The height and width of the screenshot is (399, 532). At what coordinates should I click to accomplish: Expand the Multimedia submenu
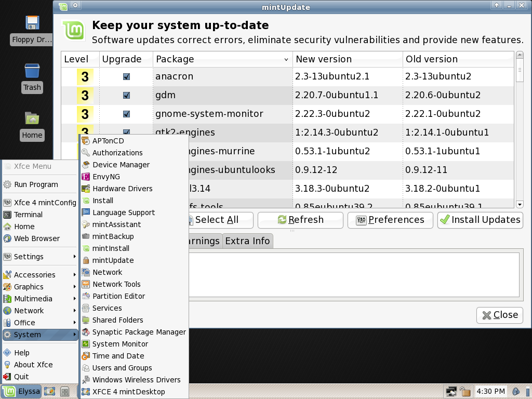pos(40,299)
